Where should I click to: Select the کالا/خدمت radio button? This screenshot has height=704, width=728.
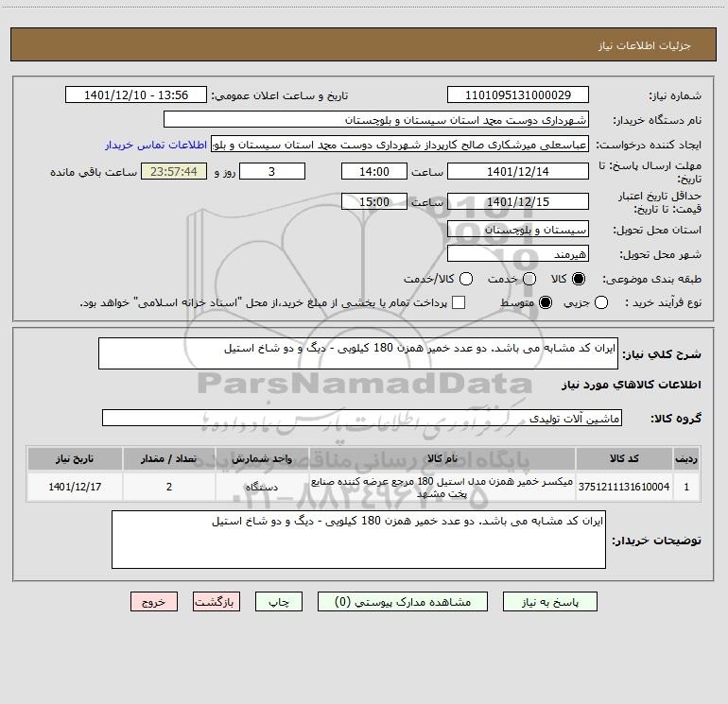tap(466, 279)
